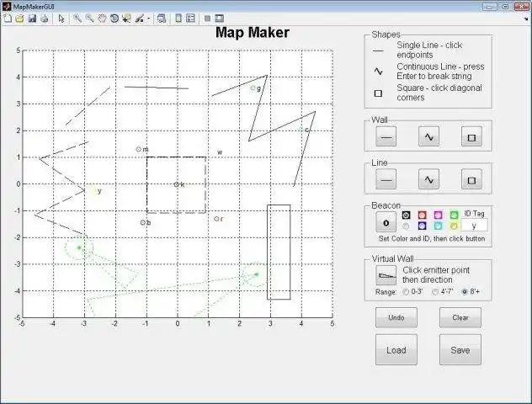Enable the Data Cursor tool

click(126, 19)
